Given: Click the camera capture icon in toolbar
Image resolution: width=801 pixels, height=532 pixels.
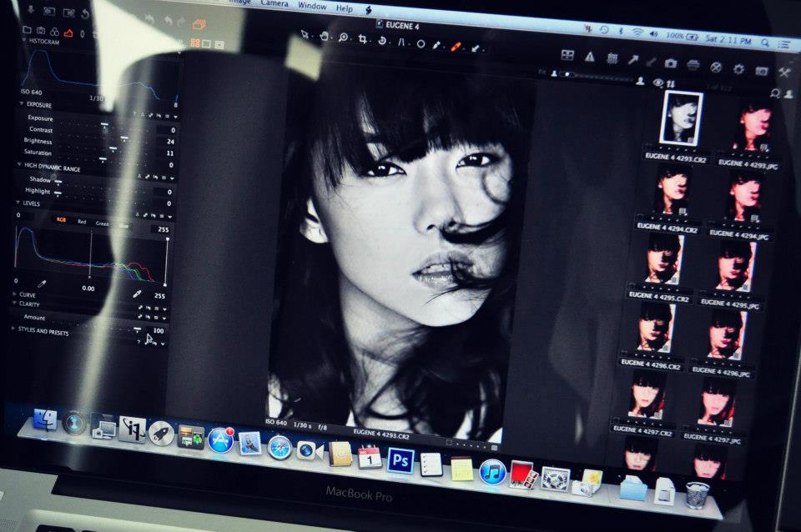Looking at the screenshot, I should 670,63.
